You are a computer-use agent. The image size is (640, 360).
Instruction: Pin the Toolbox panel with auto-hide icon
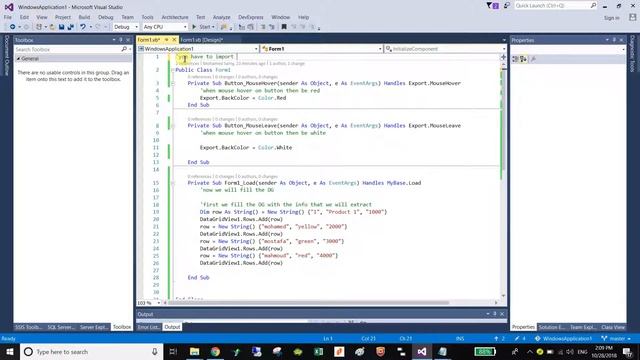pos(121,40)
